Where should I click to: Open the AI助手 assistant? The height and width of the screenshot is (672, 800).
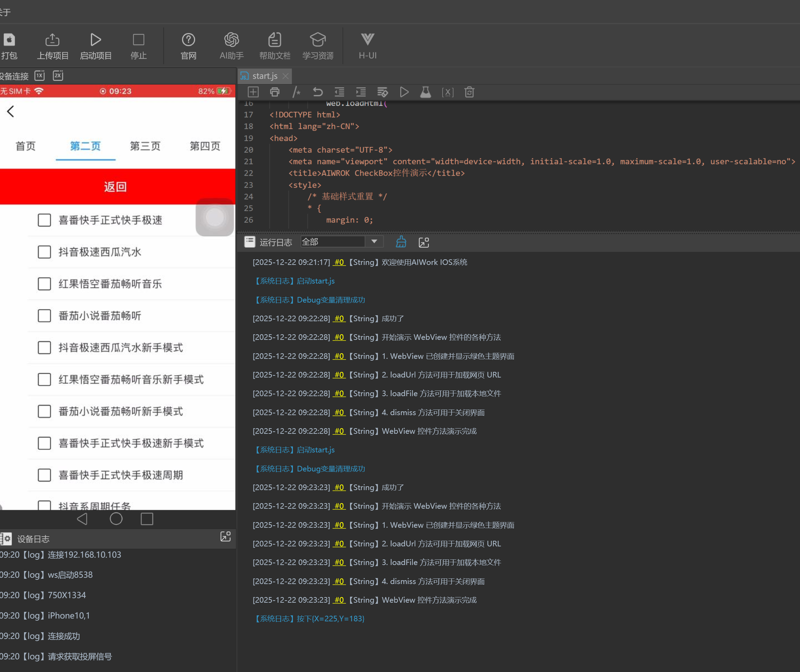click(231, 46)
